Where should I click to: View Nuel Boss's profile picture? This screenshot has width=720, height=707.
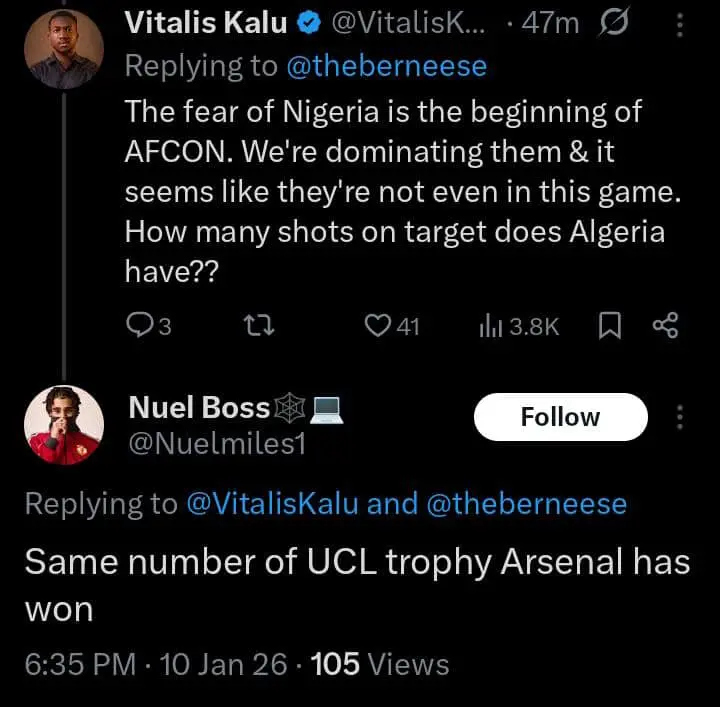[64, 425]
